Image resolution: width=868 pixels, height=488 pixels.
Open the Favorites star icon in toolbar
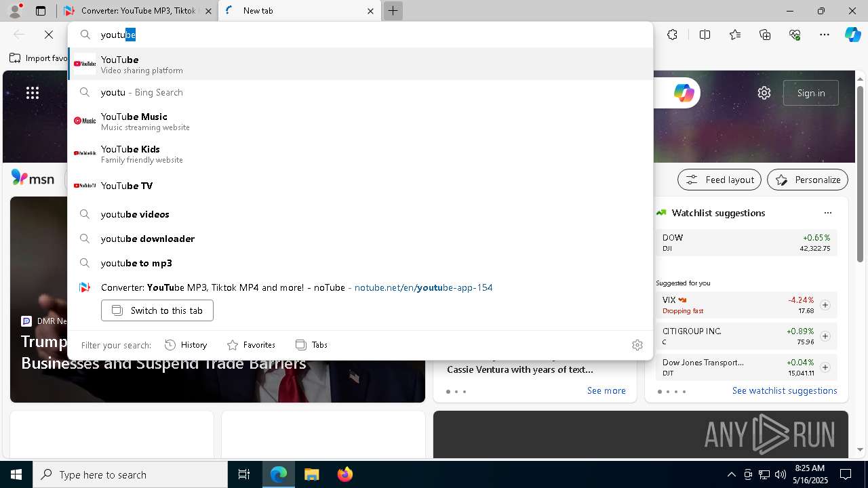click(735, 35)
